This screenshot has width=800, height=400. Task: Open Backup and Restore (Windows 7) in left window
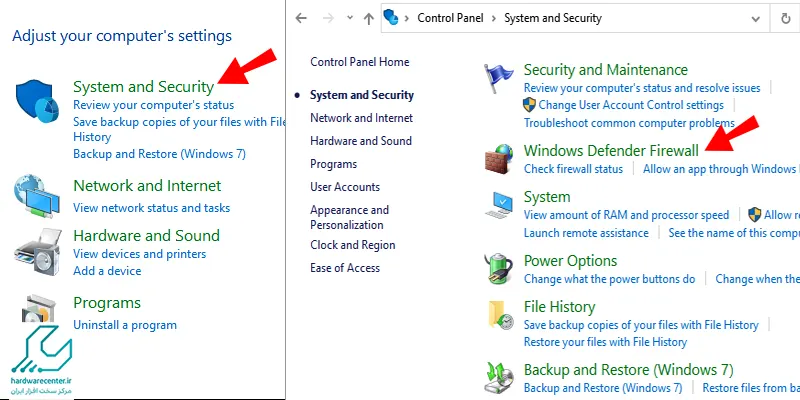tap(159, 154)
